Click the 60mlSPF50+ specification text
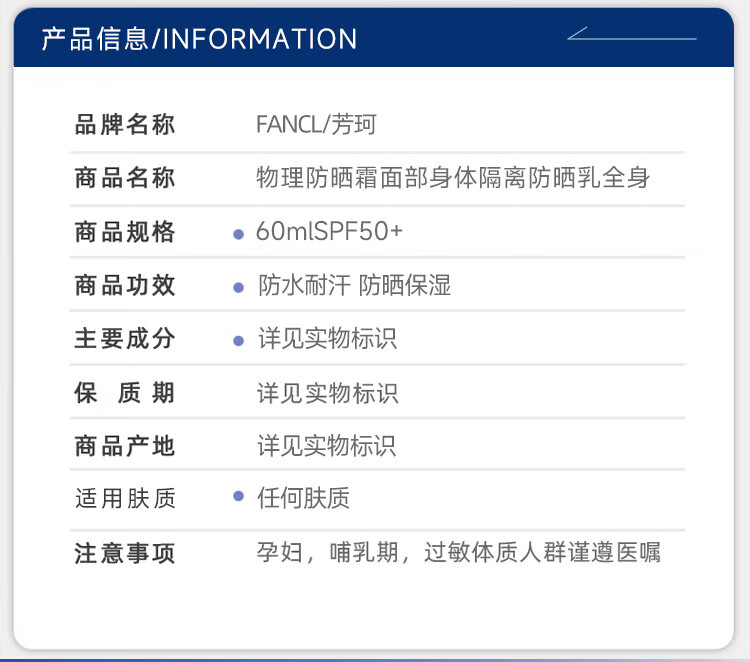This screenshot has height=662, width=750. (x=329, y=232)
